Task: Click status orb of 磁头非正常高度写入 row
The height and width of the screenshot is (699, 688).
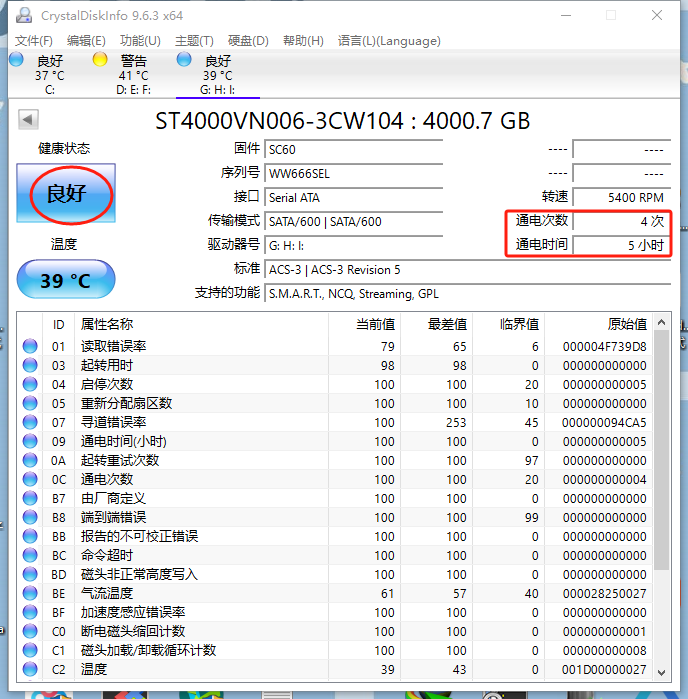Action: point(30,574)
